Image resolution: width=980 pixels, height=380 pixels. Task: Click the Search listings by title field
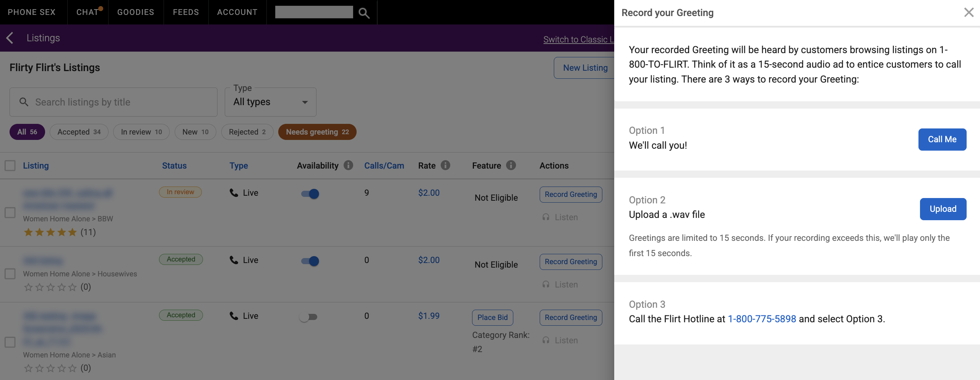(x=114, y=102)
